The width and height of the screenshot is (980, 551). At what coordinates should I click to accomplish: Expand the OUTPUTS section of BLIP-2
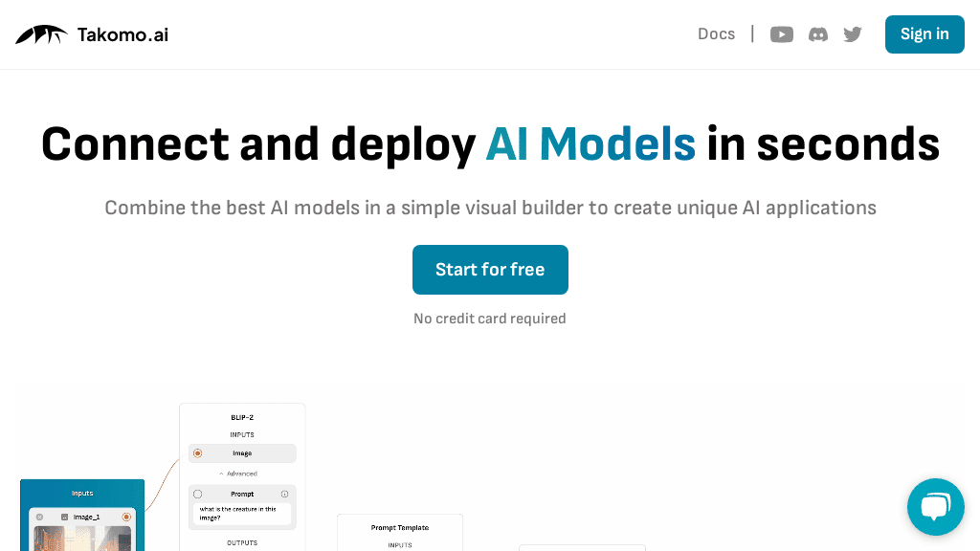click(x=241, y=540)
